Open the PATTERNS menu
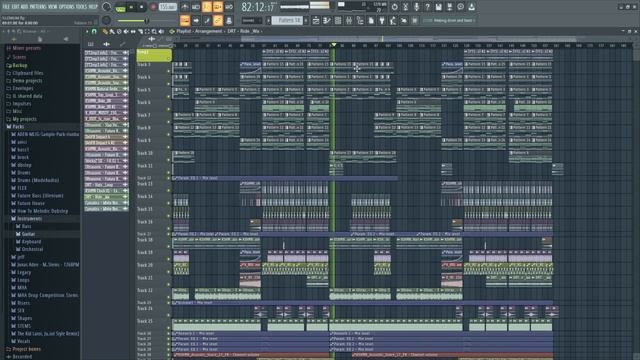This screenshot has height=360, width=640. tap(37, 7)
